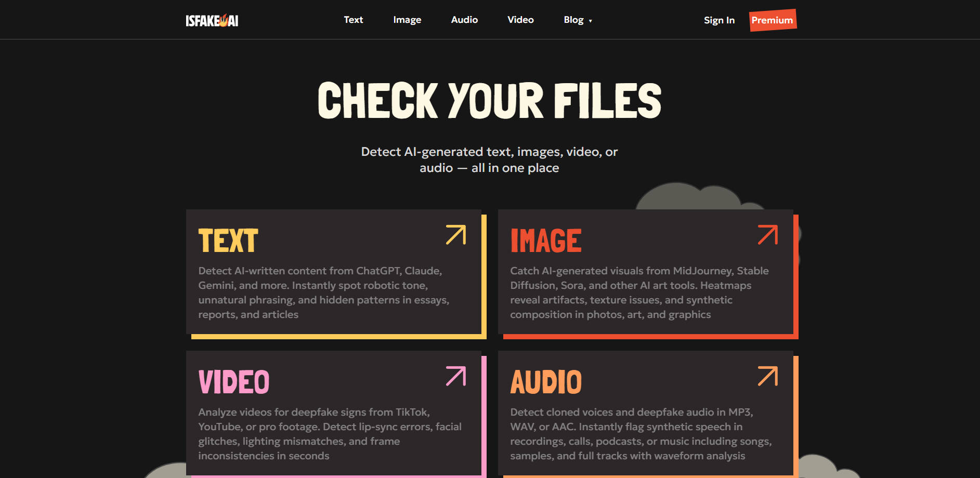Click the Premium button
The image size is (980, 478).
point(773,20)
